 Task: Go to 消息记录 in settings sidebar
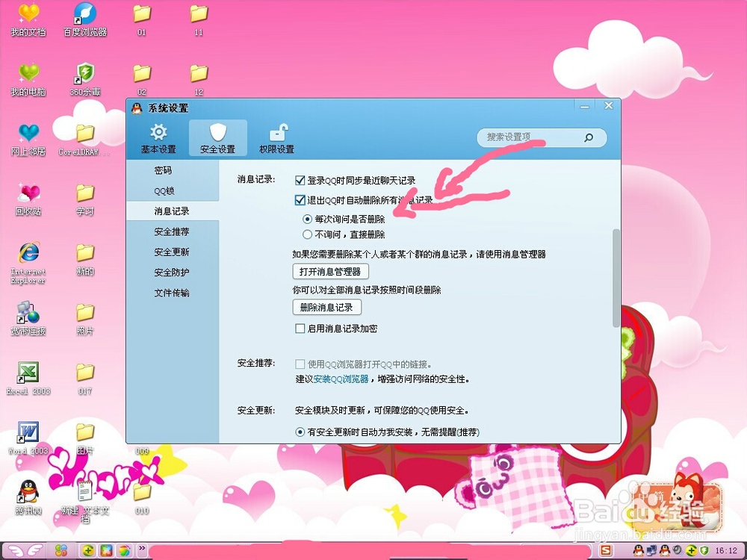[x=172, y=211]
